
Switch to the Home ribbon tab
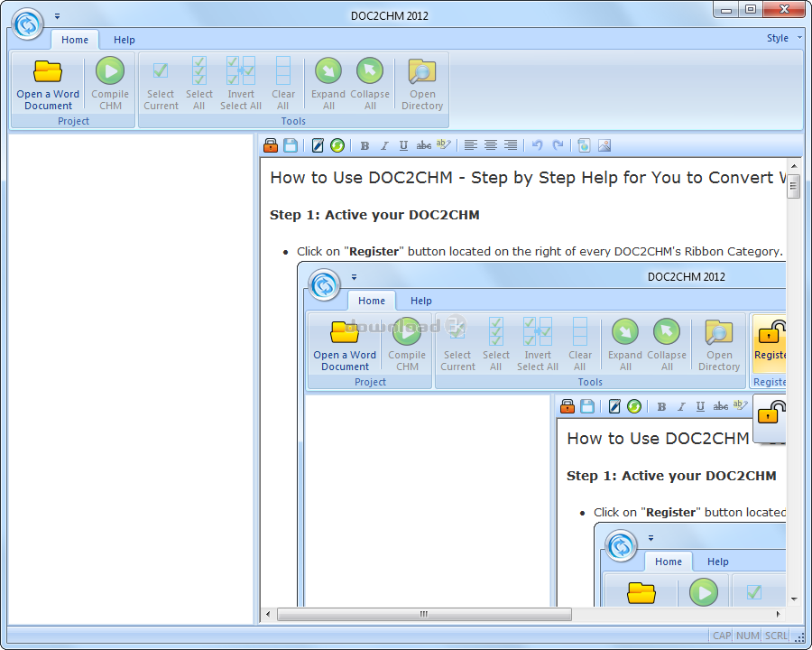pos(75,40)
